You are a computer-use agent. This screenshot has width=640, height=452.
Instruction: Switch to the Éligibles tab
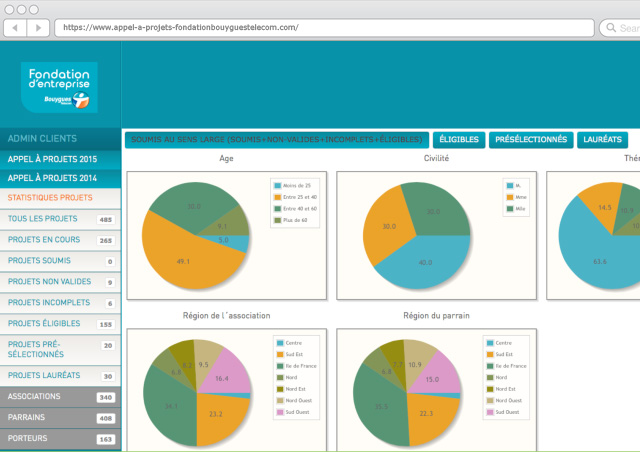pyautogui.click(x=459, y=140)
